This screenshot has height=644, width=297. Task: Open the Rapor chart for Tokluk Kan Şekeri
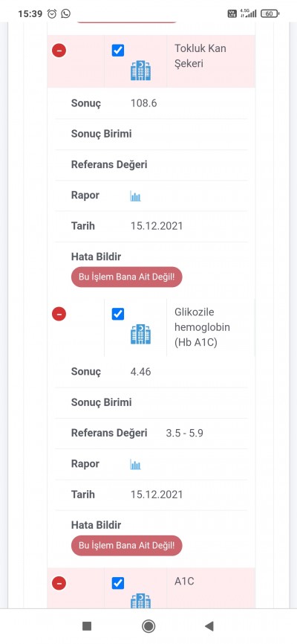click(x=135, y=196)
